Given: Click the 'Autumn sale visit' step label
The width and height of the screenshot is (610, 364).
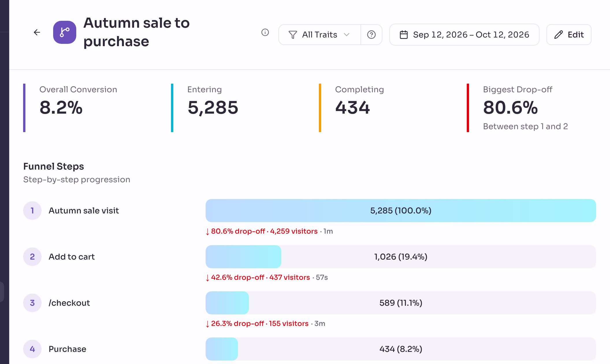Looking at the screenshot, I should [x=84, y=211].
